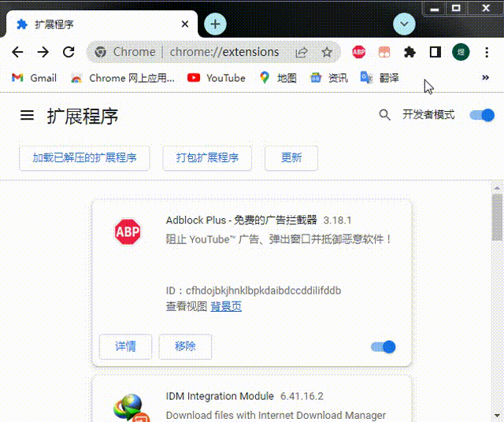
Task: Click the Adblock Plus toolbar icon
Action: pyautogui.click(x=359, y=52)
